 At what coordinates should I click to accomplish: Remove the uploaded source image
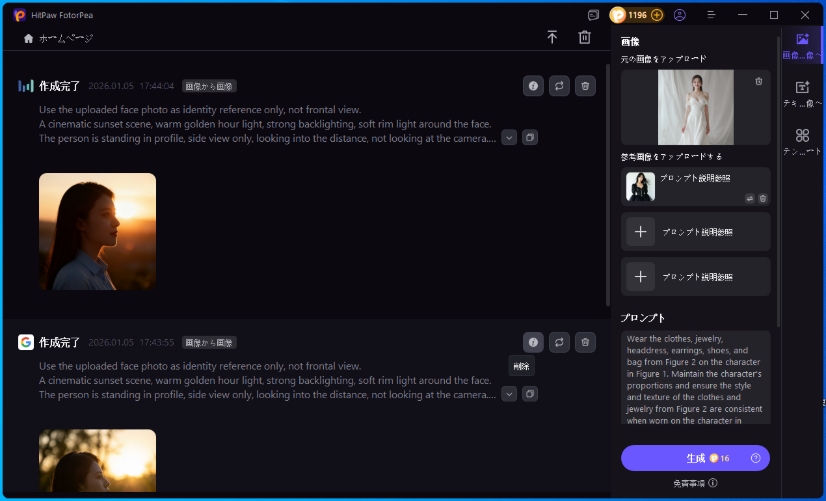coord(759,81)
